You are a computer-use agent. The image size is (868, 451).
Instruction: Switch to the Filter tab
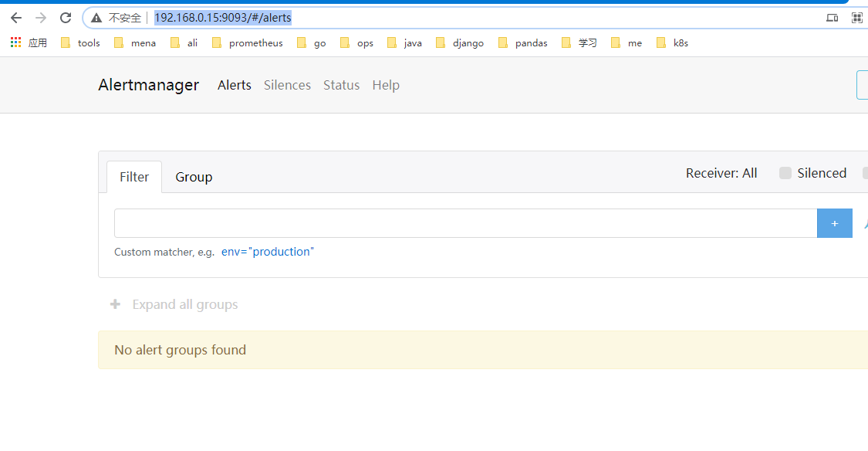134,177
